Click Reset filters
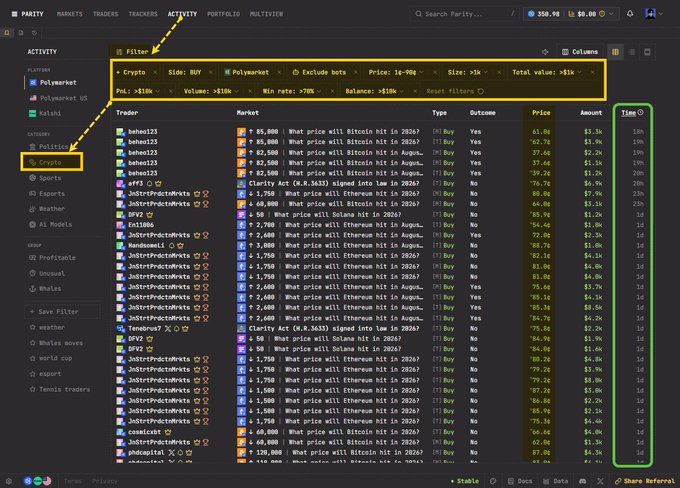This screenshot has height=488, width=680. click(x=455, y=91)
